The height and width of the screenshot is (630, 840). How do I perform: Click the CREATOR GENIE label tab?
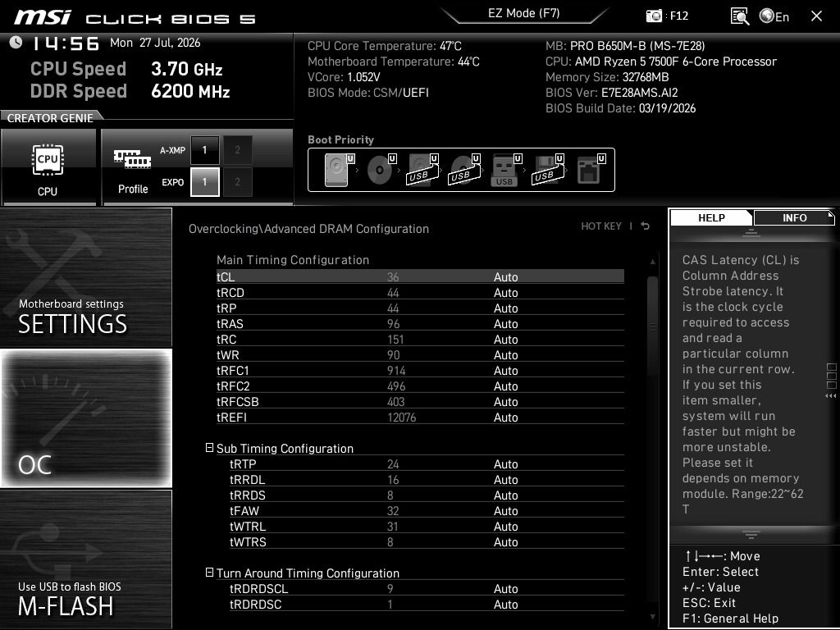point(50,118)
